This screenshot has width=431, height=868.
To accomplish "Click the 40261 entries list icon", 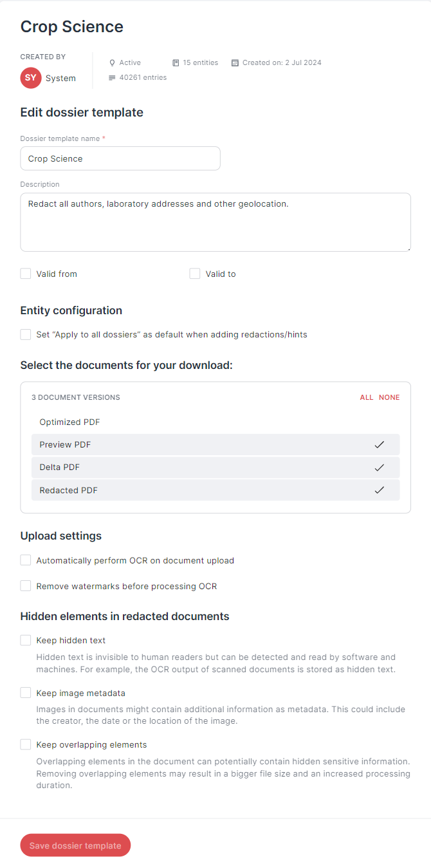I will tap(112, 78).
